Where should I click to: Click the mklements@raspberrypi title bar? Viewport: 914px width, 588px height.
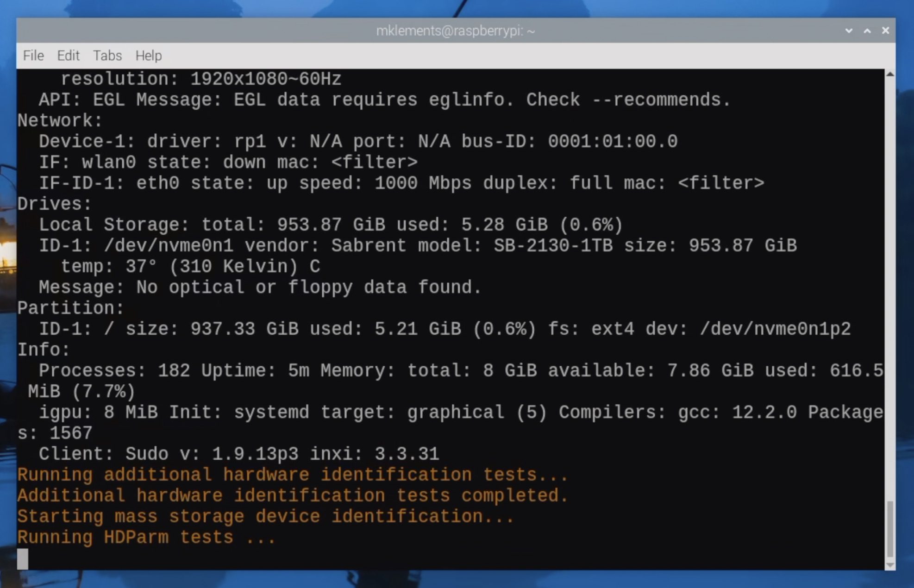(x=456, y=31)
